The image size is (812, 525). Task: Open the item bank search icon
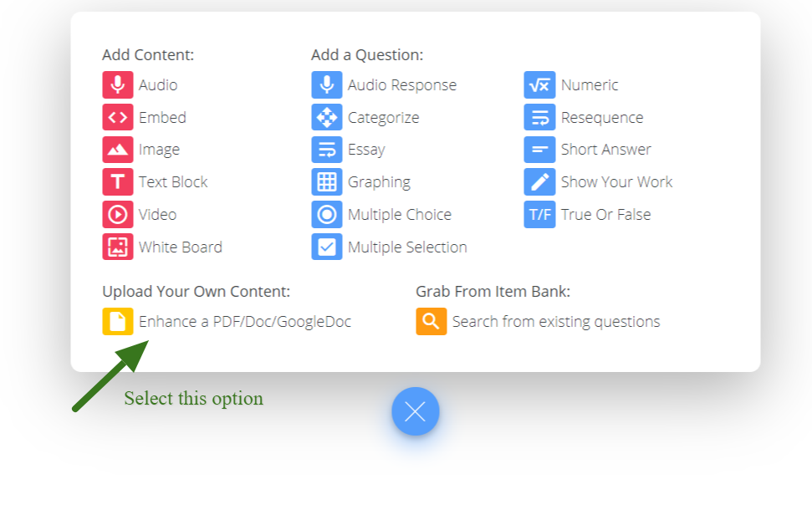pos(431,321)
